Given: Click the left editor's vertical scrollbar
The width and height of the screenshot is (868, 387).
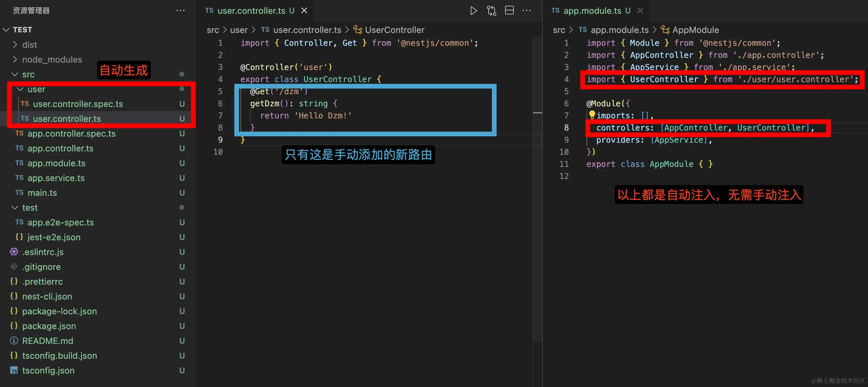Looking at the screenshot, I should (x=537, y=202).
